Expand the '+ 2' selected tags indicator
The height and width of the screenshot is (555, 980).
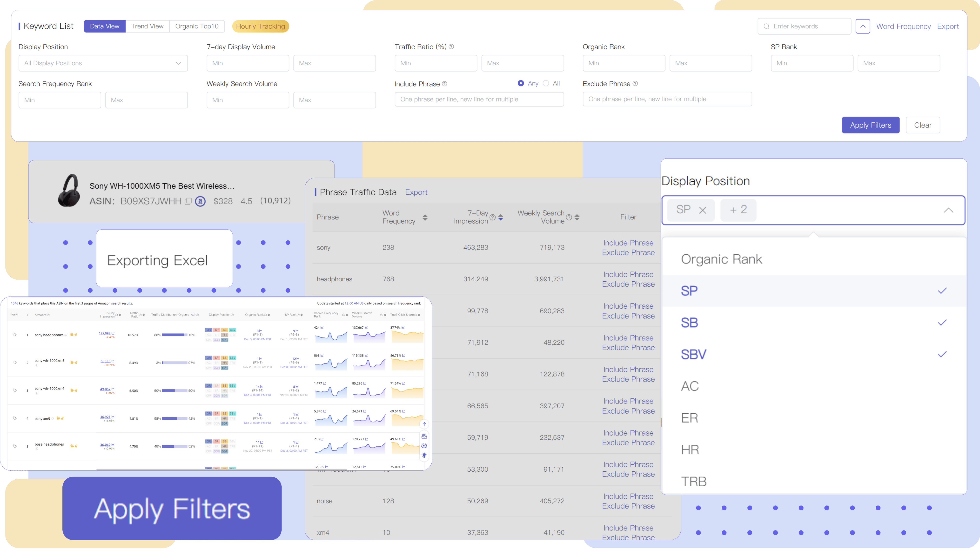[738, 210]
